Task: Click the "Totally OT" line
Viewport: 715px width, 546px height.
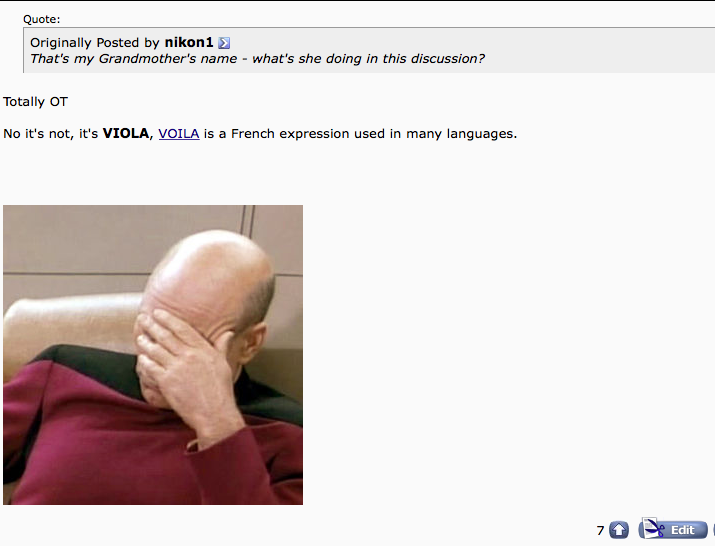Action: (36, 102)
